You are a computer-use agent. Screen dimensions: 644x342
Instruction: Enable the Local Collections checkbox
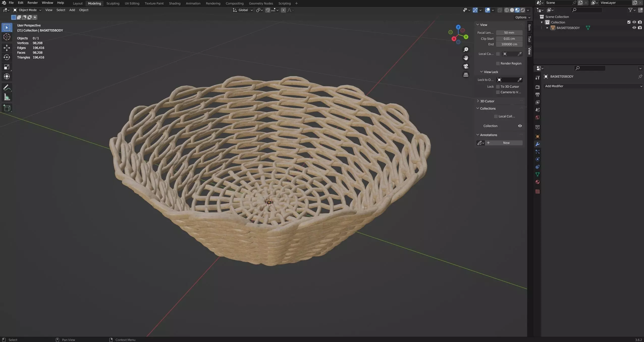tap(496, 116)
